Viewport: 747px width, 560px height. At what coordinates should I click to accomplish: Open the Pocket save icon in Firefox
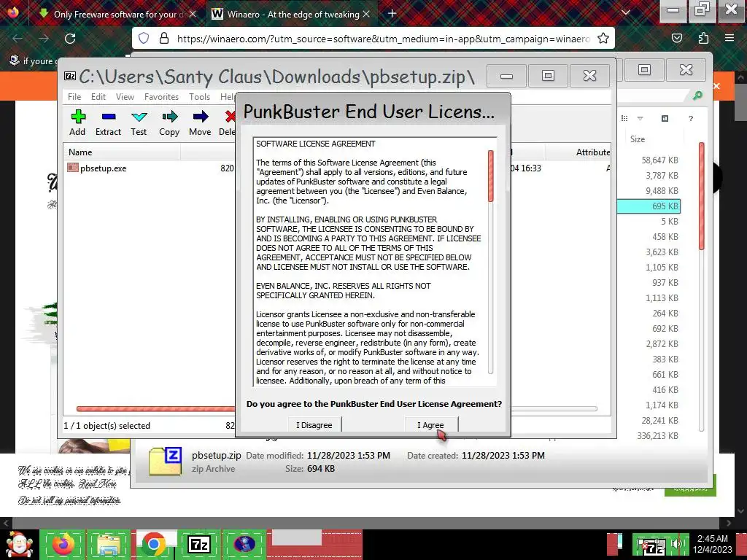676,39
